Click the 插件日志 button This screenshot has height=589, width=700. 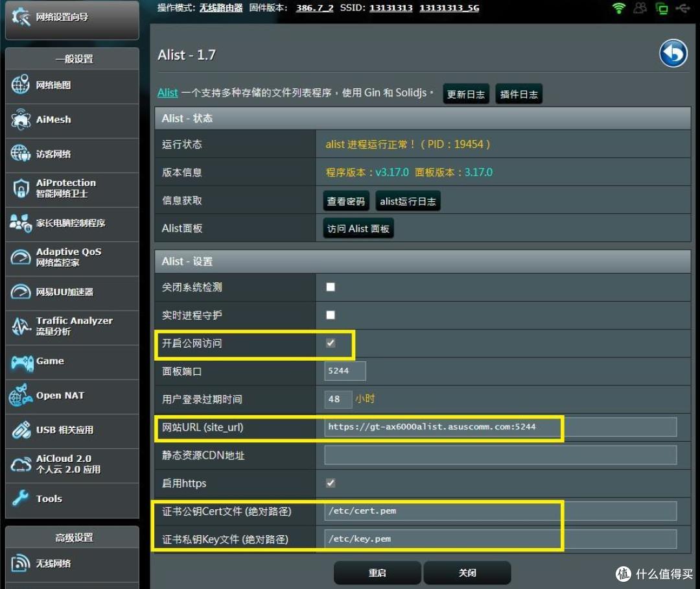[x=519, y=94]
